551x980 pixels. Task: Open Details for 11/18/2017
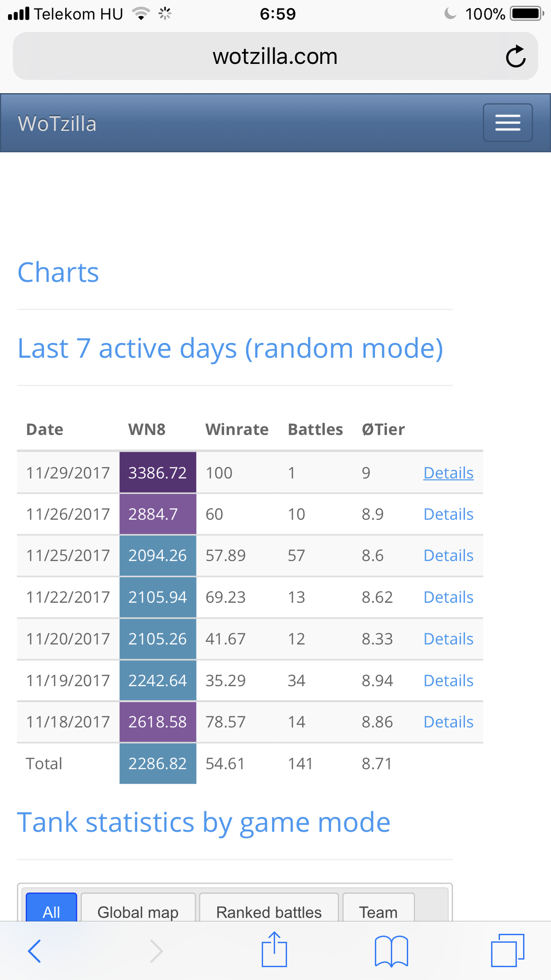[448, 722]
